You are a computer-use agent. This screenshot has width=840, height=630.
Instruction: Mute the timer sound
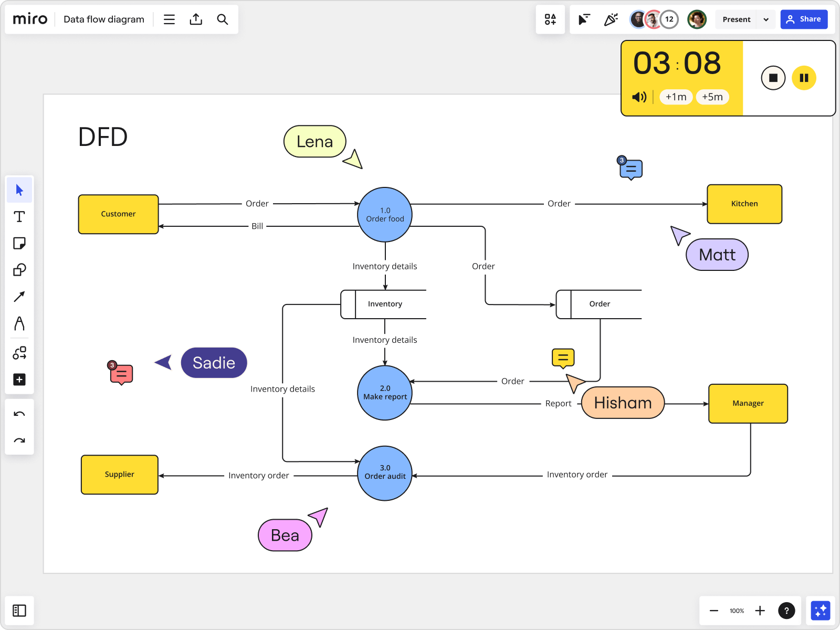click(639, 97)
